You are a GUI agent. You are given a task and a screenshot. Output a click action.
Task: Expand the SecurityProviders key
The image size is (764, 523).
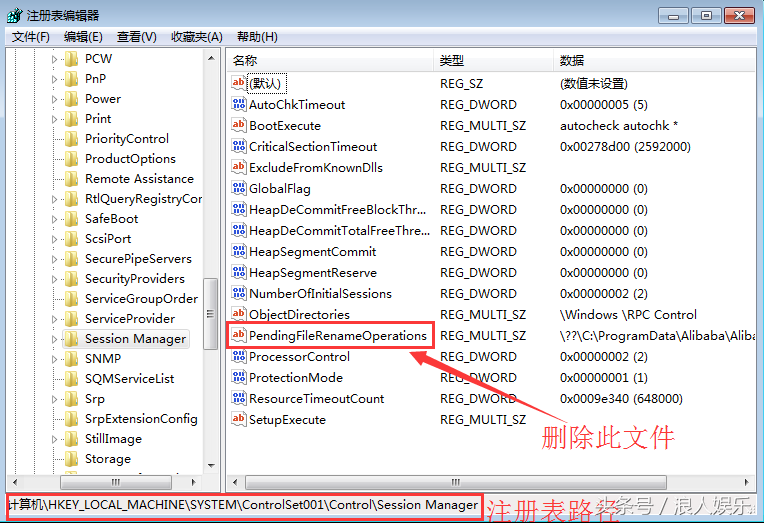pos(54,279)
